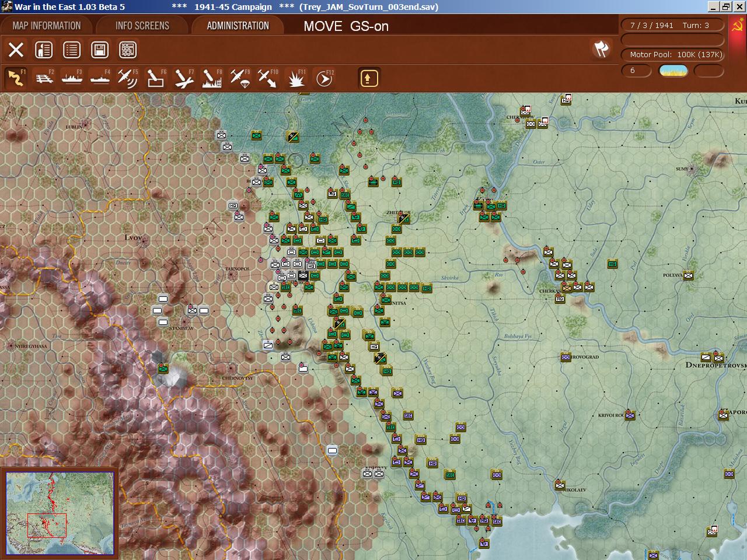747x560 pixels.
Task: Select the unit counter beside Krivoi Rog
Action: pyautogui.click(x=630, y=415)
